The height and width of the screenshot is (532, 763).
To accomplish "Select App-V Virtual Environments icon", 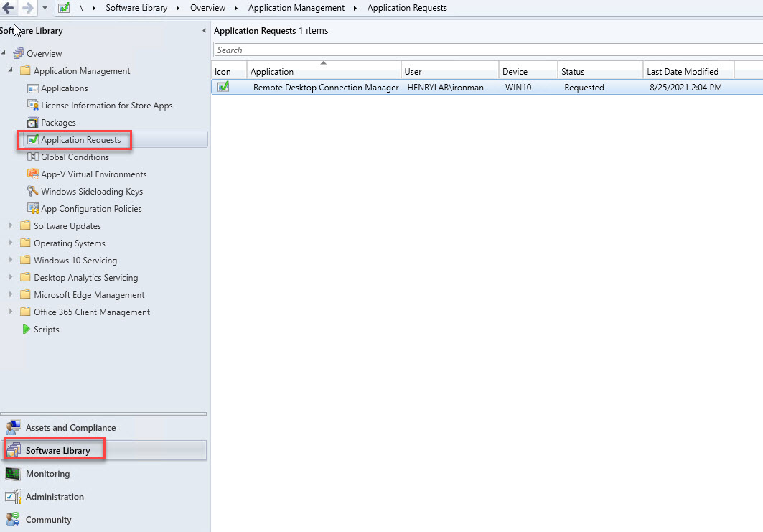I will pos(32,174).
